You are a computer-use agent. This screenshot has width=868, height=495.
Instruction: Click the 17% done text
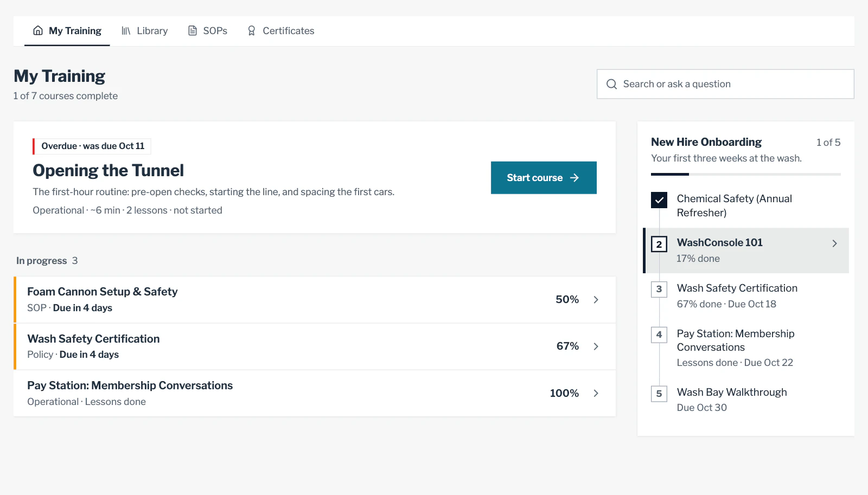point(698,259)
